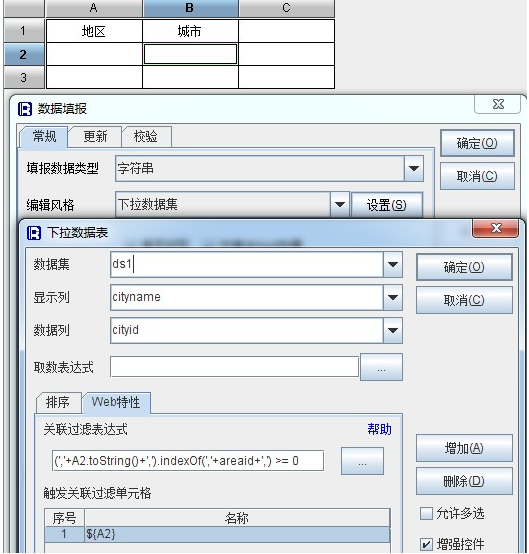This screenshot has width=529, height=554.
Task: Expand the 数据列 cityid dropdown
Action: [x=393, y=330]
